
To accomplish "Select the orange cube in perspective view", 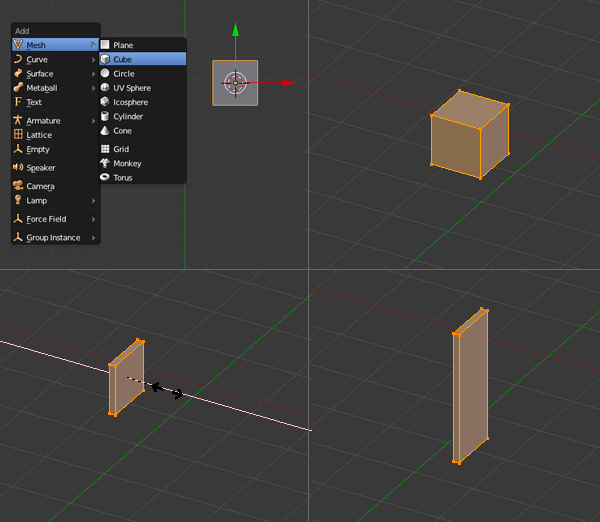I will (x=470, y=135).
